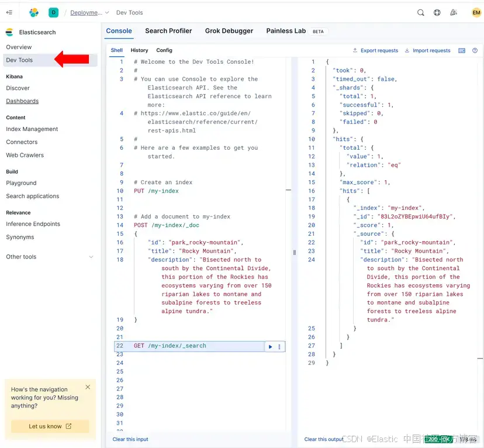Open Inference Endpoints
The width and height of the screenshot is (484, 448).
coord(33,224)
